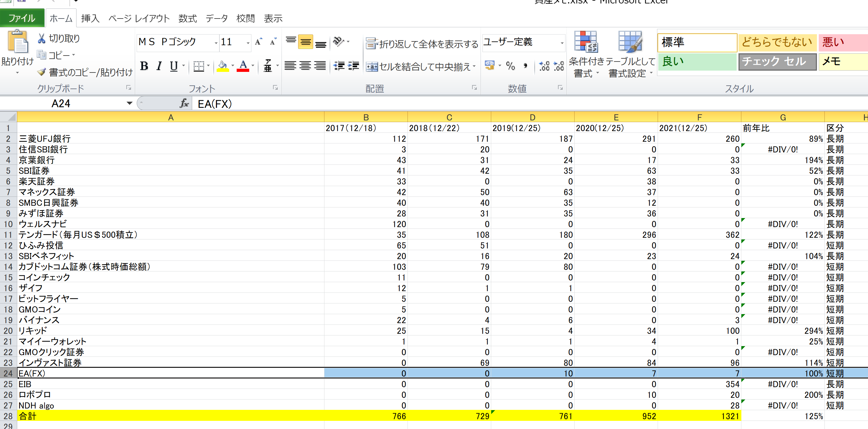Click the Increase Font Size icon

[258, 42]
